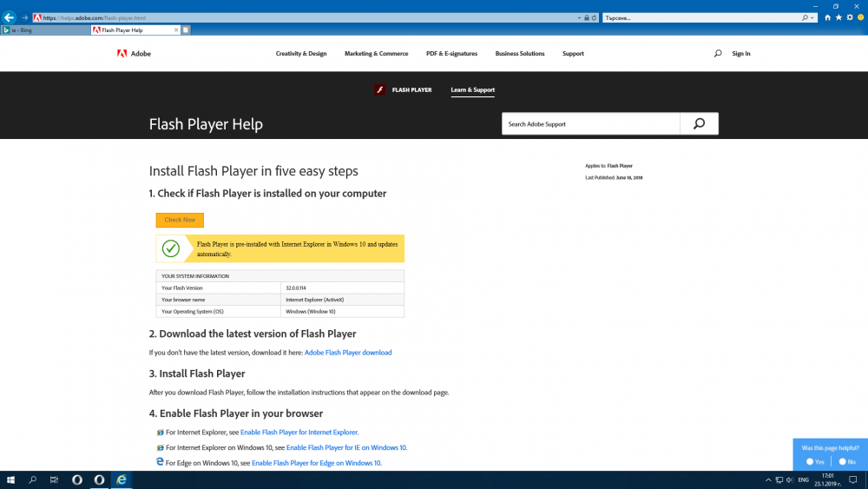Open the taskbar clock and date

coord(827,479)
